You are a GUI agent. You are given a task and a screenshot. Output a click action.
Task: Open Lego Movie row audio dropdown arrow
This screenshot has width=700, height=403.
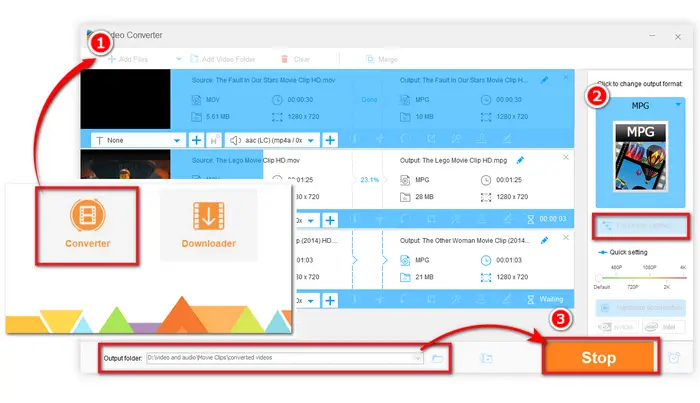coord(311,220)
